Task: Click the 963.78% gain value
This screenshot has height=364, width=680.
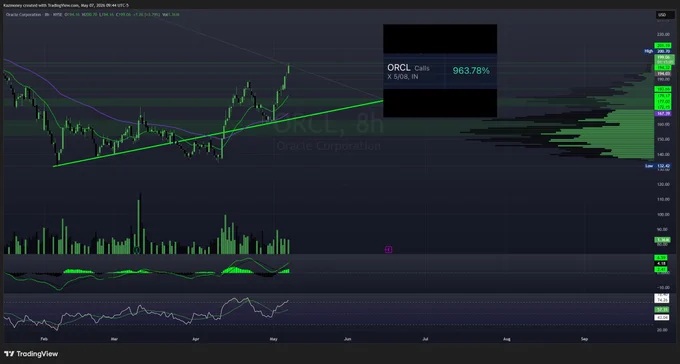Action: click(471, 71)
